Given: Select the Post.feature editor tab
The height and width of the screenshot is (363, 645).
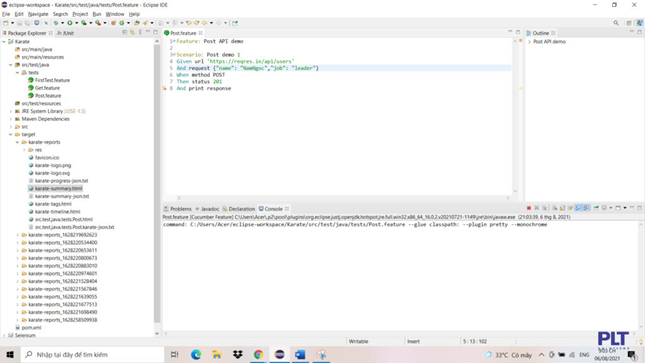Looking at the screenshot, I should click(x=183, y=33).
